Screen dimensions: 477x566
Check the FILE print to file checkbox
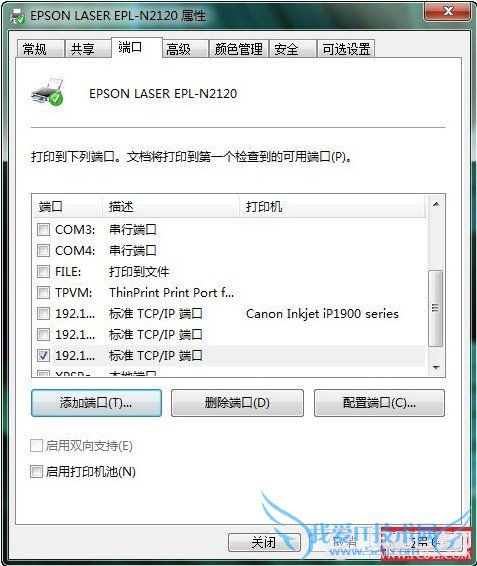coord(43,271)
